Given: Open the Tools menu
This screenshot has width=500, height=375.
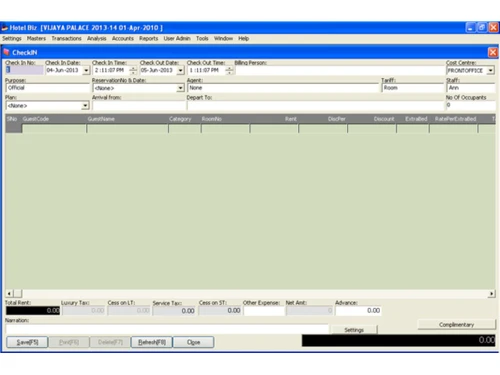Looking at the screenshot, I should (x=202, y=38).
